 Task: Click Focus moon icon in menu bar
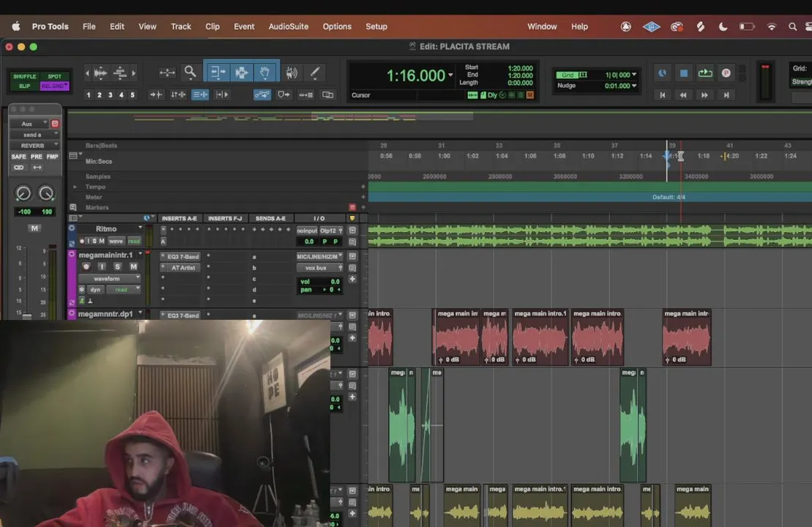point(723,26)
